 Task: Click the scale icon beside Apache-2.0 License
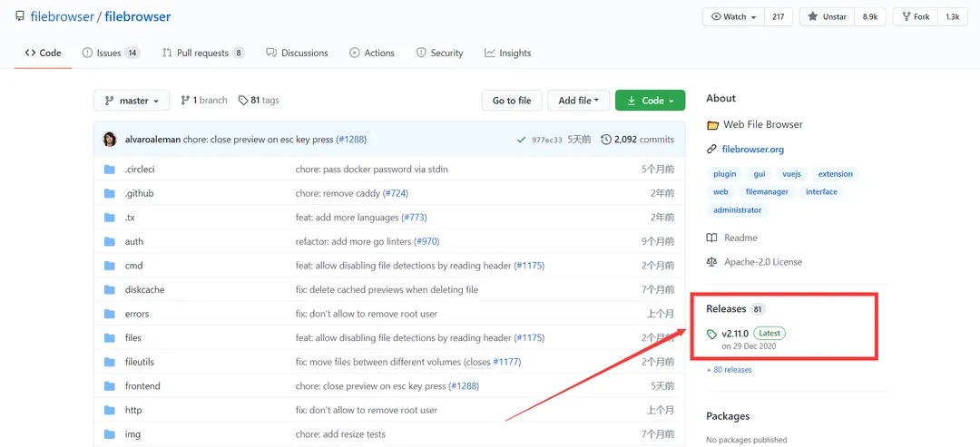tap(711, 262)
